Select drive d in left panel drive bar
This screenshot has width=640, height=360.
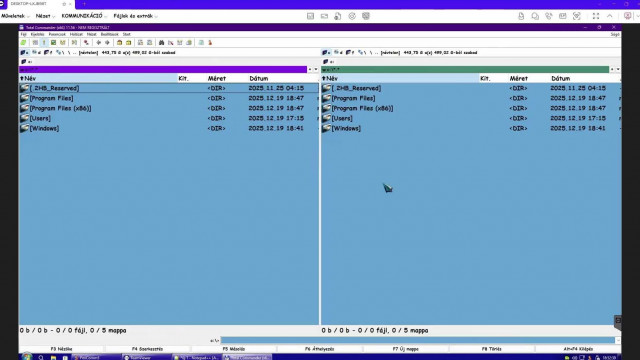pos(36,53)
